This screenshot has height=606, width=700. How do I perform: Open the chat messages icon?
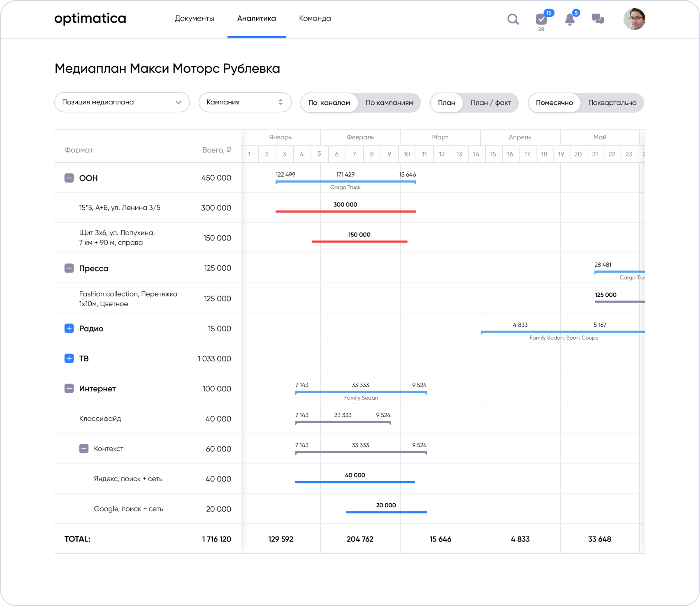598,19
